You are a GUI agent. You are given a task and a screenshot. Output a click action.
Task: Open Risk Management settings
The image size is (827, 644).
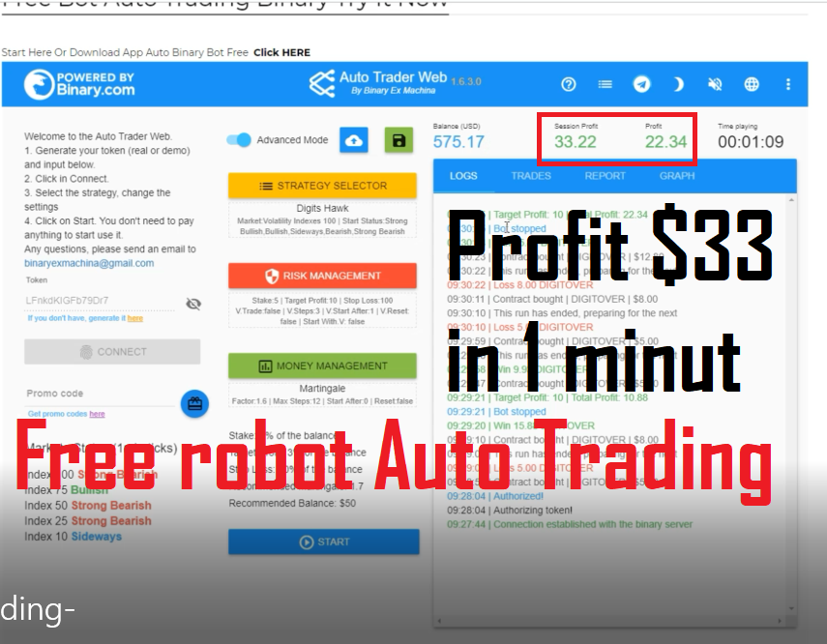(322, 276)
